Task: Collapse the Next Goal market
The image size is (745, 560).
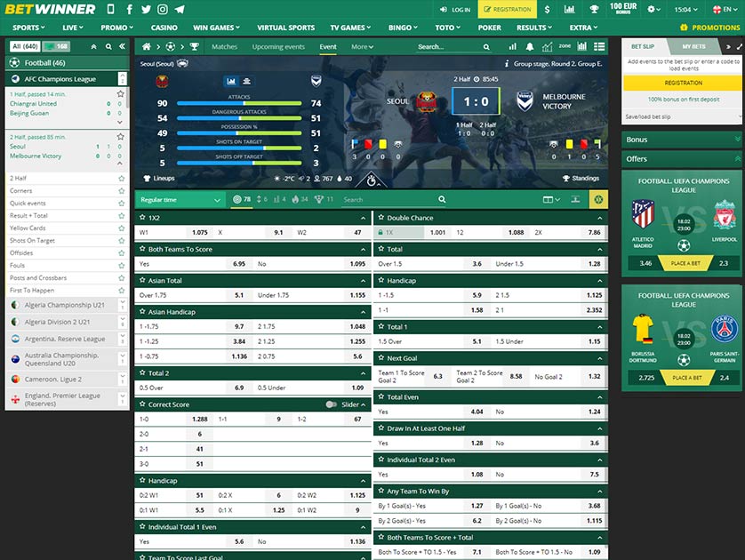Action: click(599, 358)
